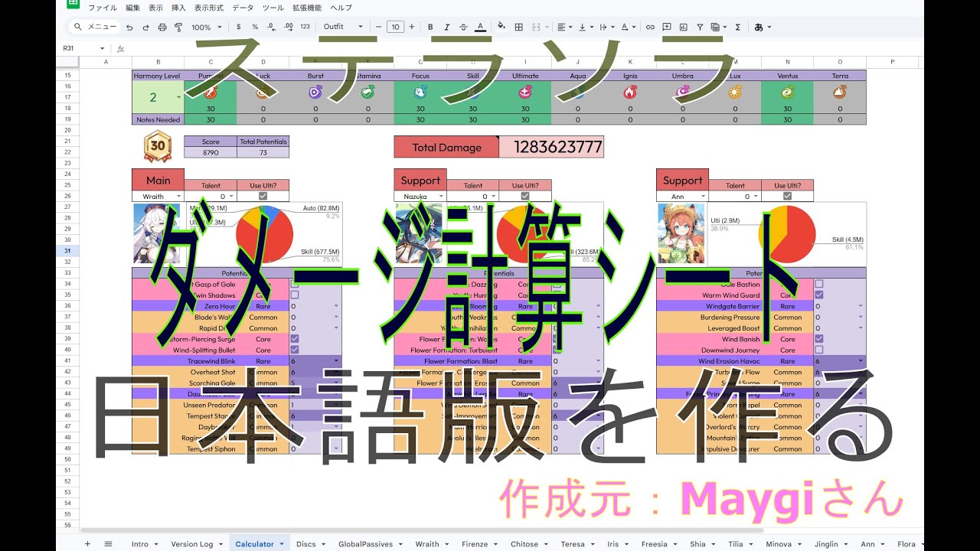Open the input tools あ menu
980x551 pixels.
763,27
